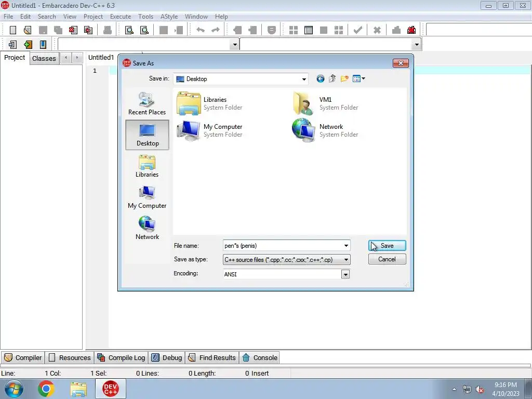The image size is (532, 399).
Task: Click the Undo arrow toolbar icon
Action: 201,30
